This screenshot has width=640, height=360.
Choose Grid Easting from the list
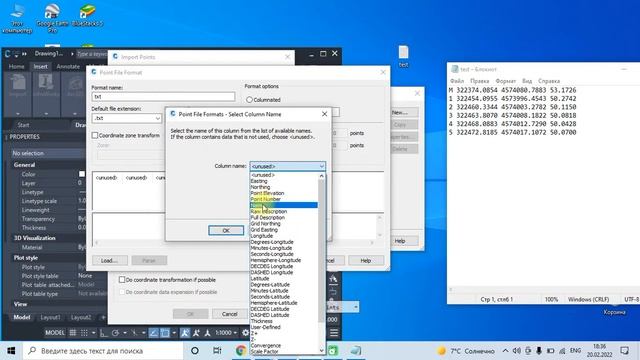(284, 230)
